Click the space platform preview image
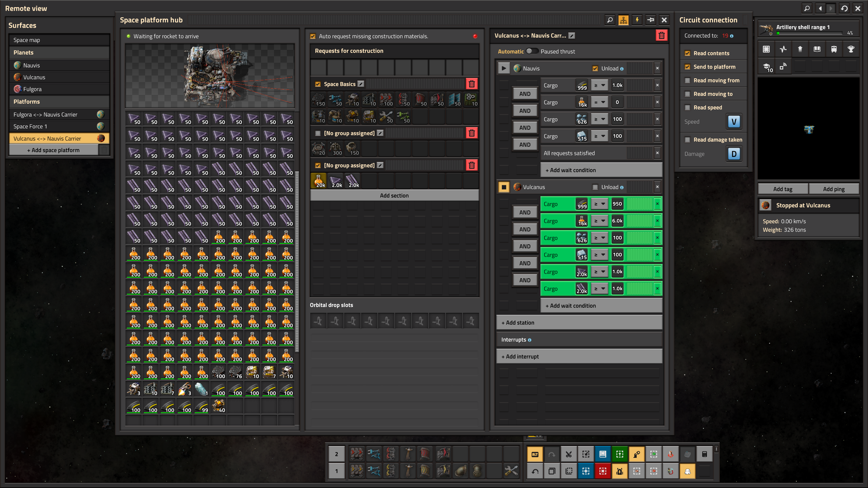This screenshot has width=868, height=488. (210, 76)
